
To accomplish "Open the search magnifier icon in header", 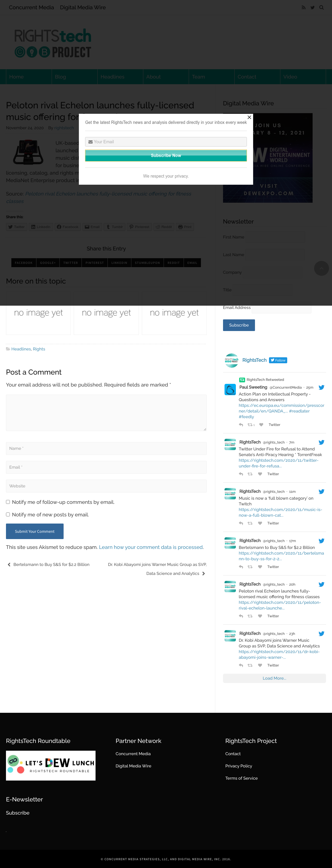I will [x=322, y=7].
